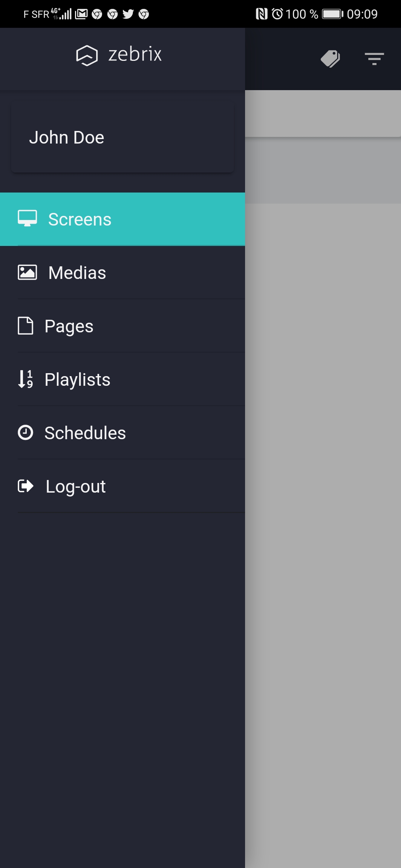Open the Pages menu entry
Viewport: 401px width, 868px height.
(x=69, y=326)
